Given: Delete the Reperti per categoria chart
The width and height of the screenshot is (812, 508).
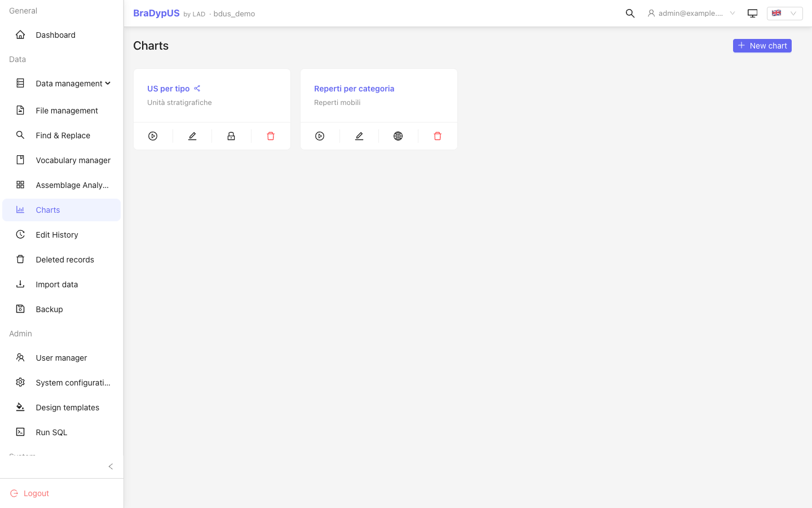Looking at the screenshot, I should 438,136.
